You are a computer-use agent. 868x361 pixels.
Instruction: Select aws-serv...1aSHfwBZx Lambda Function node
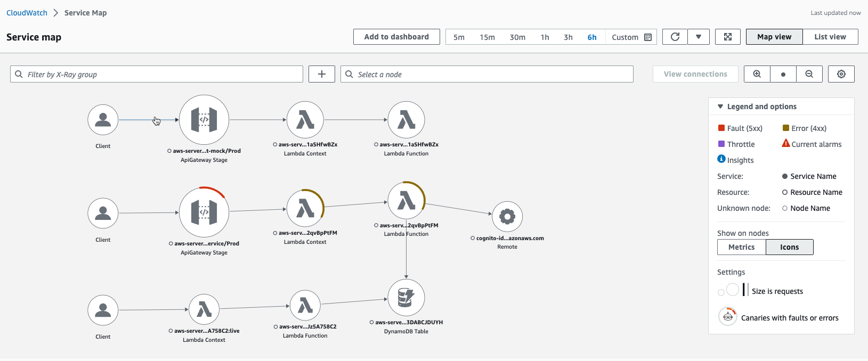[407, 120]
